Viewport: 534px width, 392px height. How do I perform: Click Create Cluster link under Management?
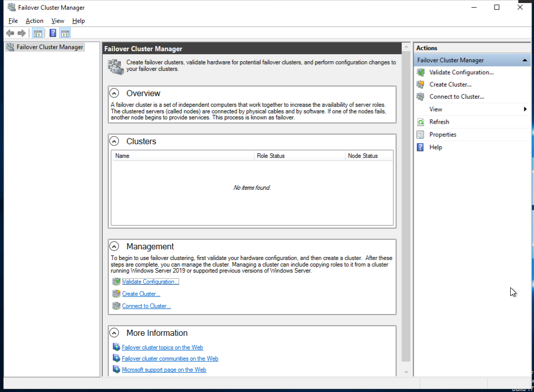point(141,294)
